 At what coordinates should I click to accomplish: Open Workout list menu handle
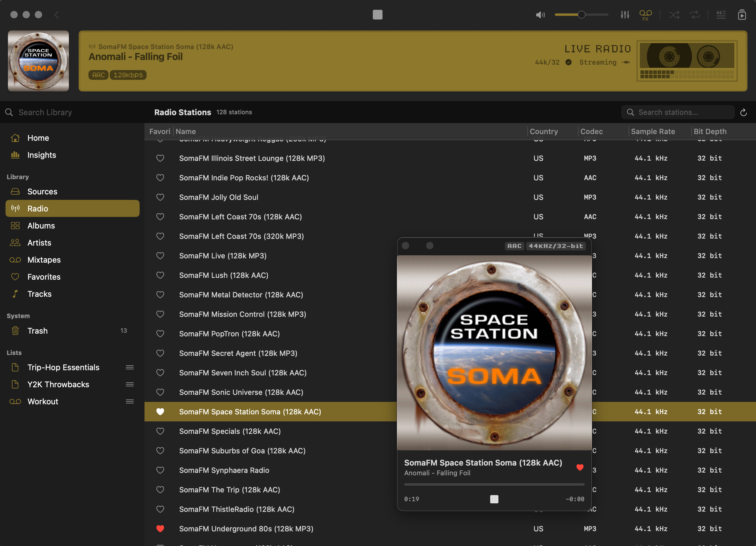(x=130, y=401)
